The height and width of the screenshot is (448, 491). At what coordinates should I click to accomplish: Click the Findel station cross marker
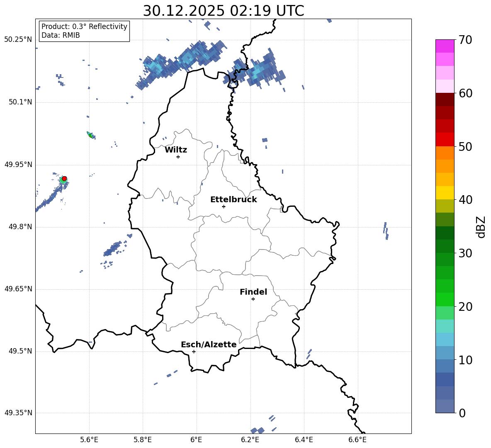coord(253,299)
